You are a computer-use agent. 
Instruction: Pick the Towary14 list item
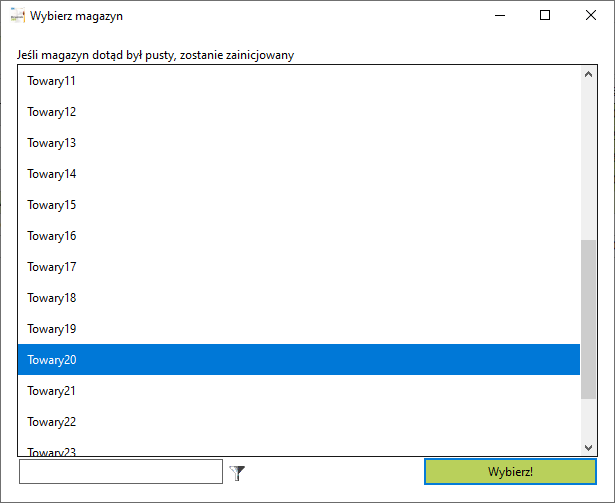click(299, 174)
